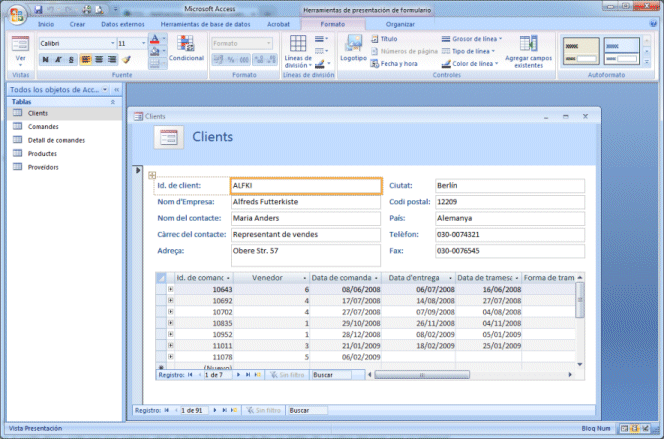Open the Condicional formatting tool
The height and width of the screenshot is (439, 664).
186,48
